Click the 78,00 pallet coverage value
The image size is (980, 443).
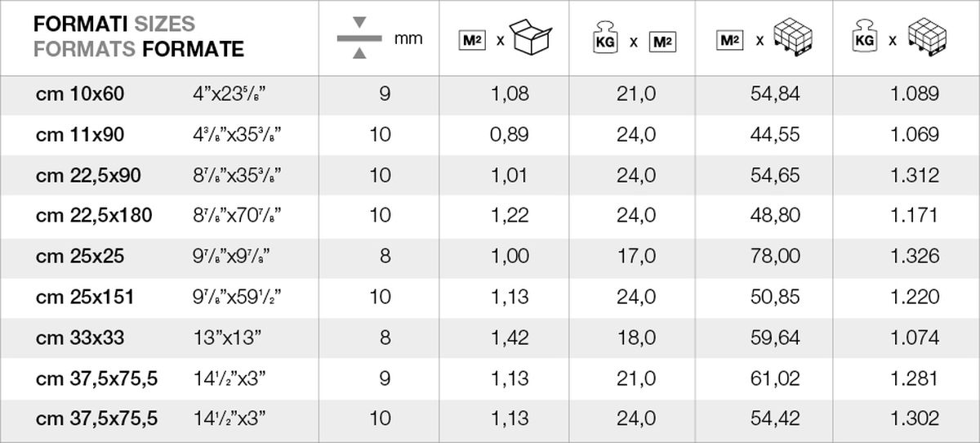pos(775,257)
